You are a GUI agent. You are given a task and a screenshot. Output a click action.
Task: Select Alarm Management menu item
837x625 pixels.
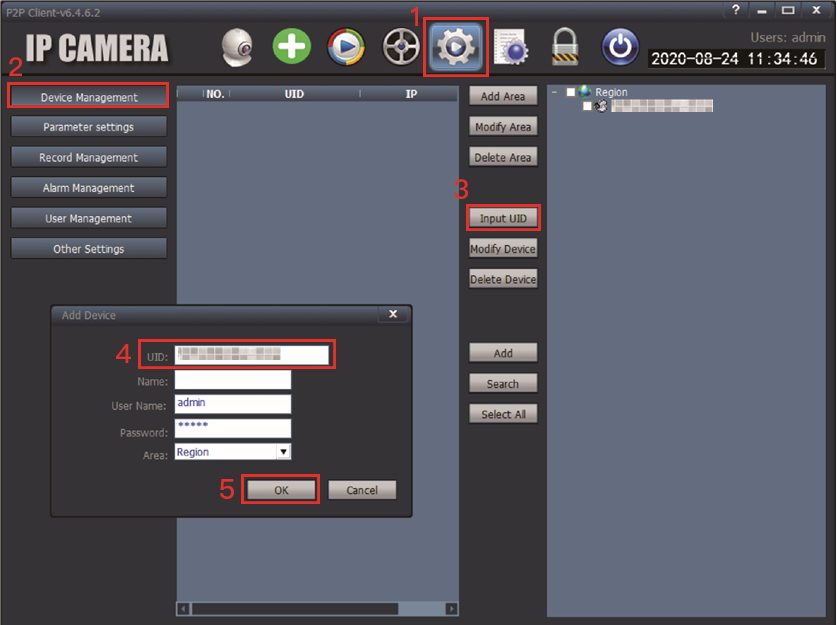[89, 188]
